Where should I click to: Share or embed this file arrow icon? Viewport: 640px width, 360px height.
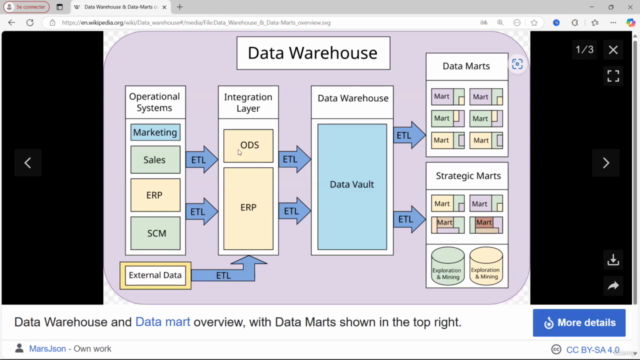(613, 286)
